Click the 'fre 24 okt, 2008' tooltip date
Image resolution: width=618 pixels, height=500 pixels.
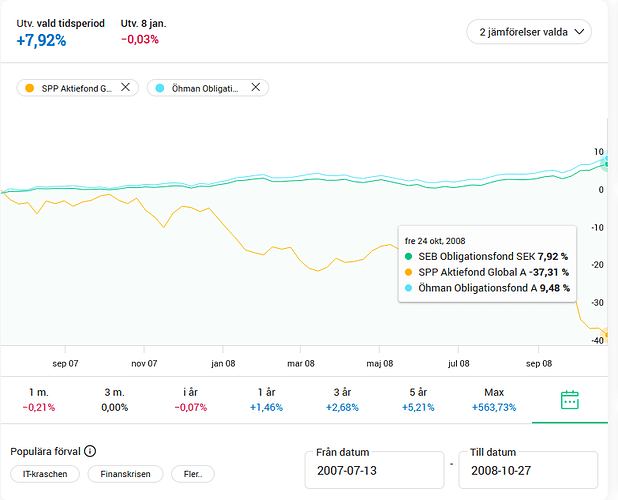435,241
